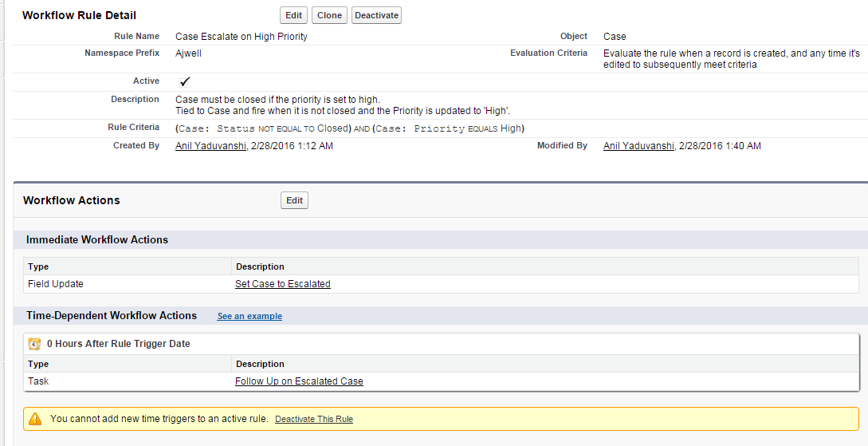Follow the See an example link

pos(249,317)
